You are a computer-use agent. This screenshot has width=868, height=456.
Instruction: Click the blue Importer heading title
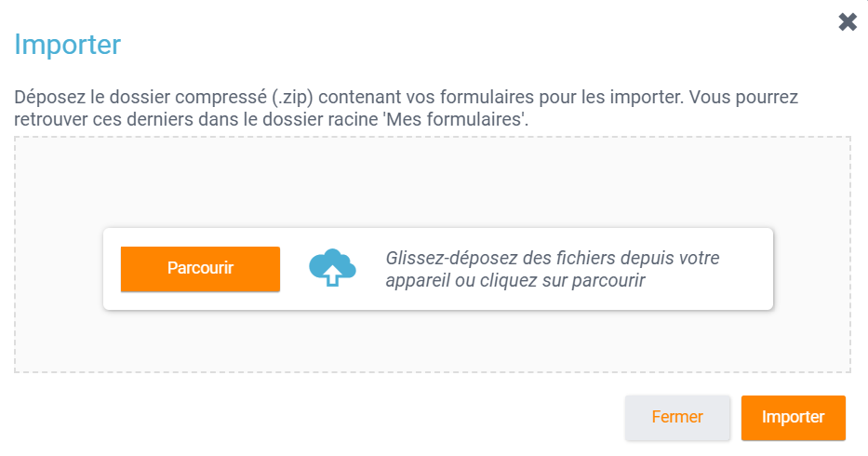coord(68,44)
